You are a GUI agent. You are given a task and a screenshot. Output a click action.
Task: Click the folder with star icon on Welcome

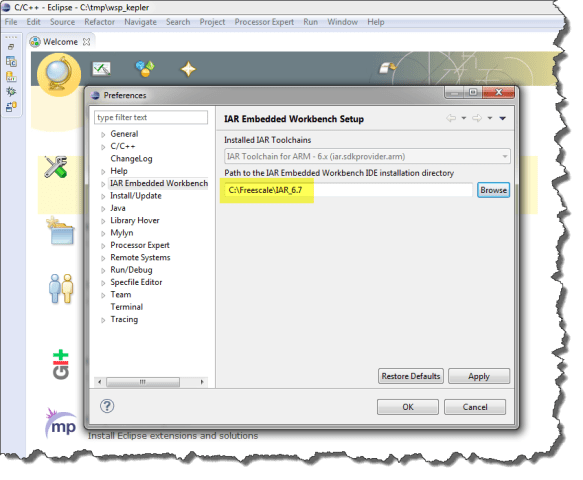pos(60,231)
